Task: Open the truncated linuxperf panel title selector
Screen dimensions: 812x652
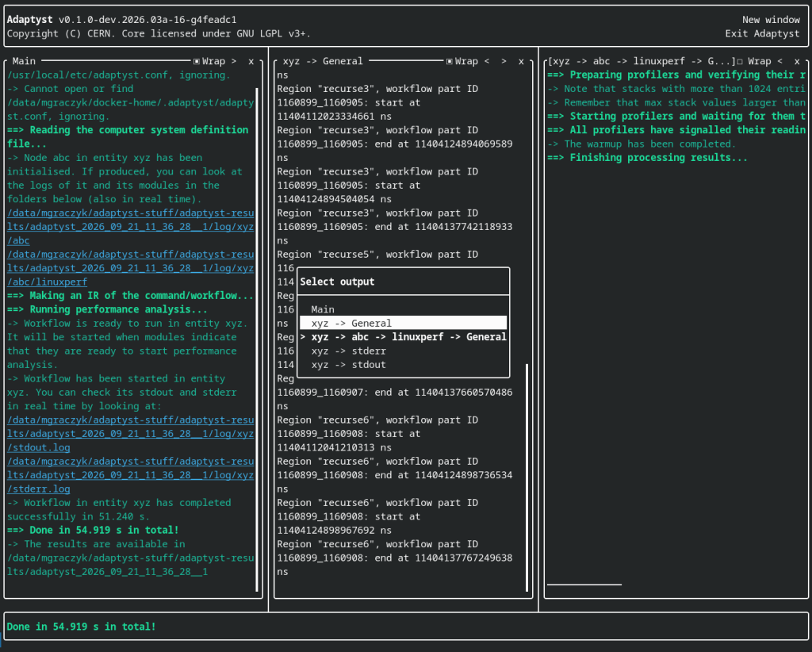Action: click(x=642, y=61)
